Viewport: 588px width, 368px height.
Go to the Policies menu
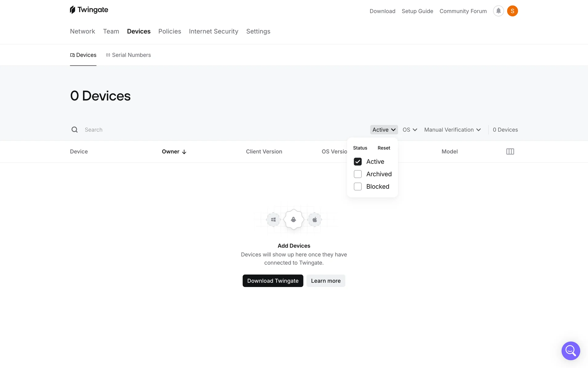[170, 31]
